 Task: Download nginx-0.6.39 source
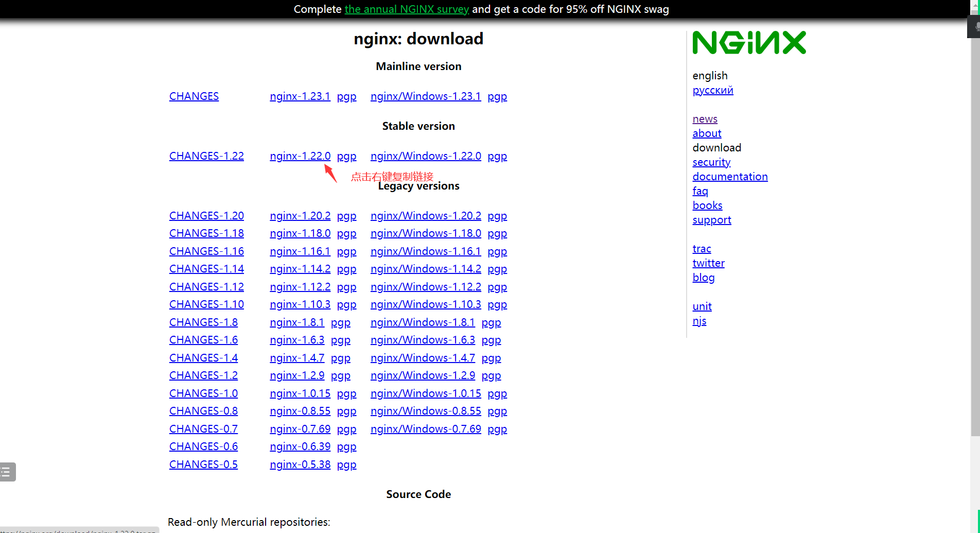pyautogui.click(x=300, y=446)
